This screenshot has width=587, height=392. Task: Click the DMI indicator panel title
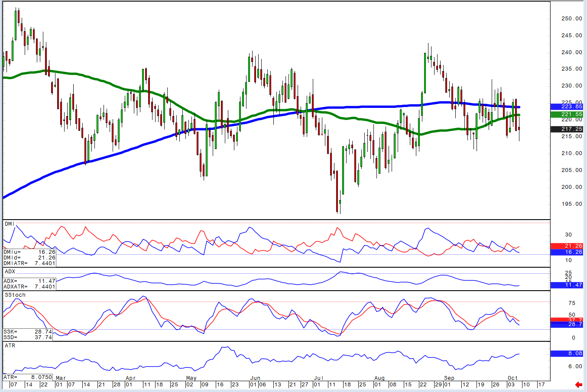pos(10,224)
